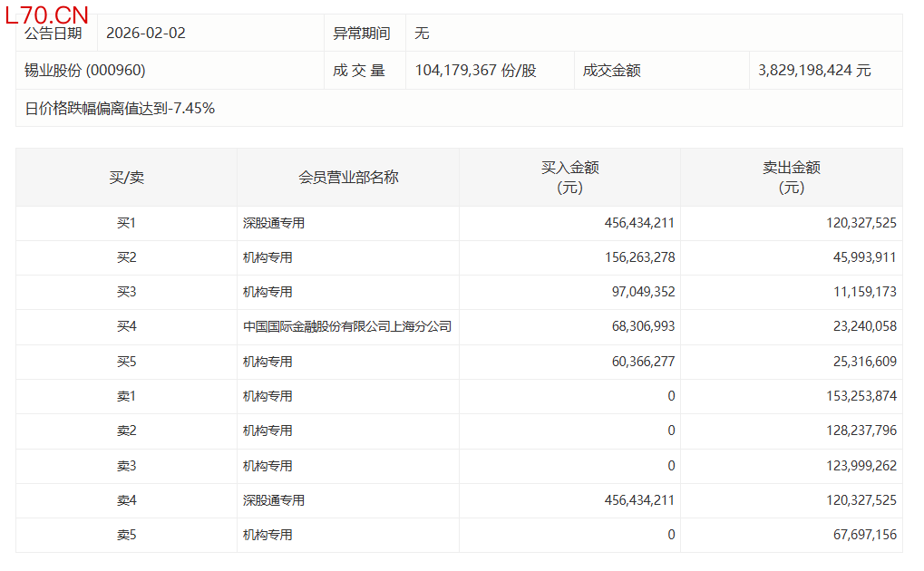Image resolution: width=924 pixels, height=571 pixels.
Task: Click the 成交量 value 104,179,367 份/股
Action: [475, 71]
